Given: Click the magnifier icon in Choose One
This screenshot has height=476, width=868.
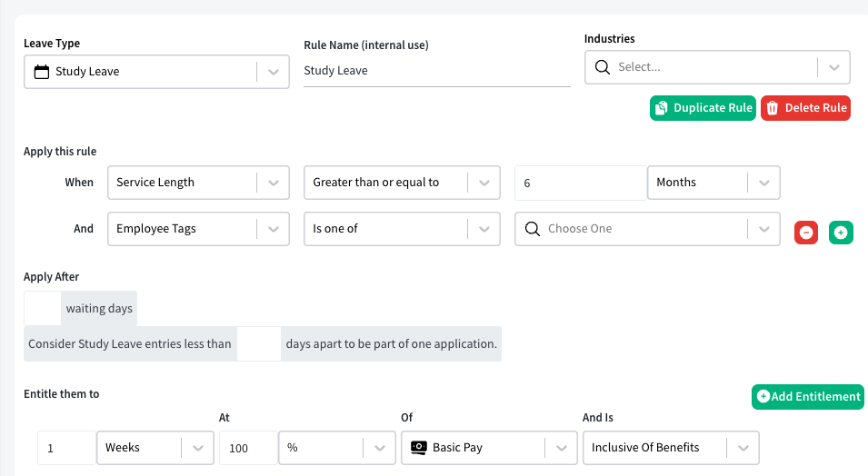Looking at the screenshot, I should click(x=533, y=229).
